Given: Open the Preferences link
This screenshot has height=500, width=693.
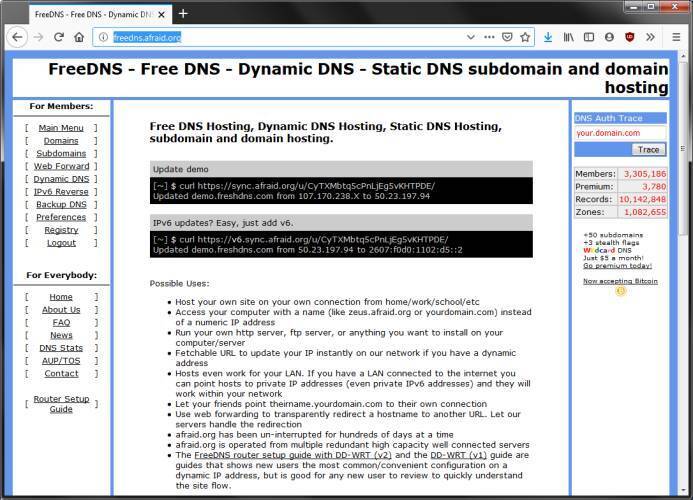Looking at the screenshot, I should click(x=61, y=218).
